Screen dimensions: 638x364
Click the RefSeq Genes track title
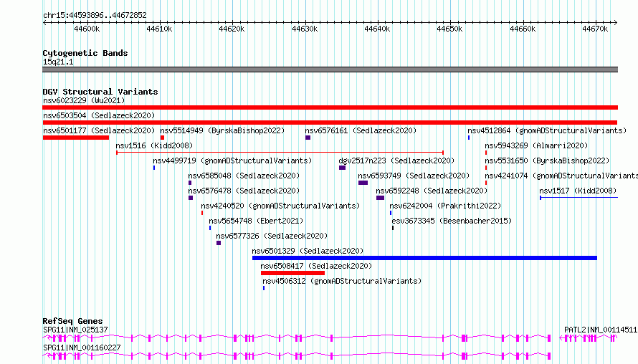tap(72, 321)
